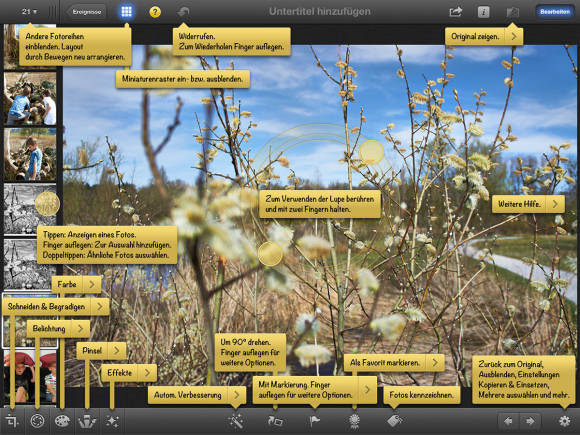Click the Bearbeiten button

554,12
